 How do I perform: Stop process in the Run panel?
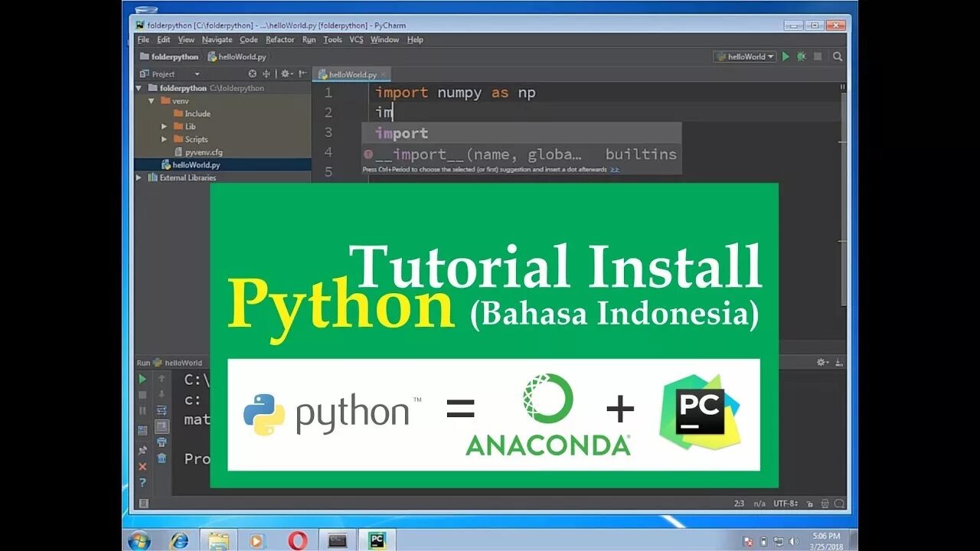coord(142,395)
